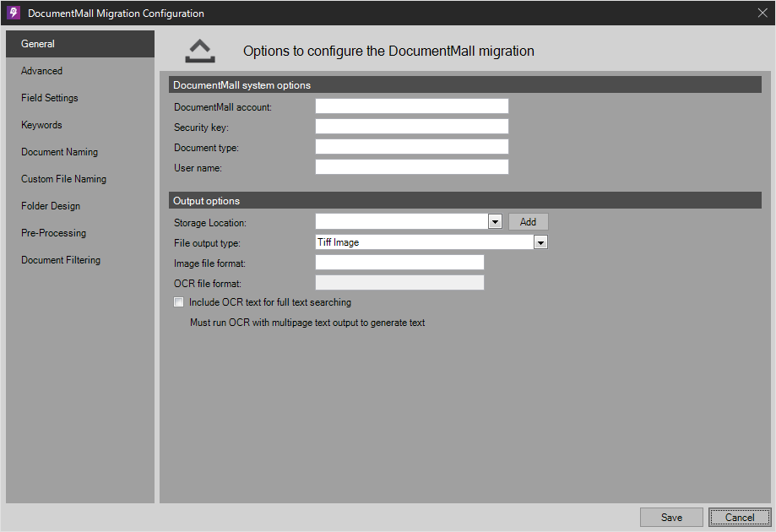
Task: Open the File output type dropdown arrow
Action: 540,242
